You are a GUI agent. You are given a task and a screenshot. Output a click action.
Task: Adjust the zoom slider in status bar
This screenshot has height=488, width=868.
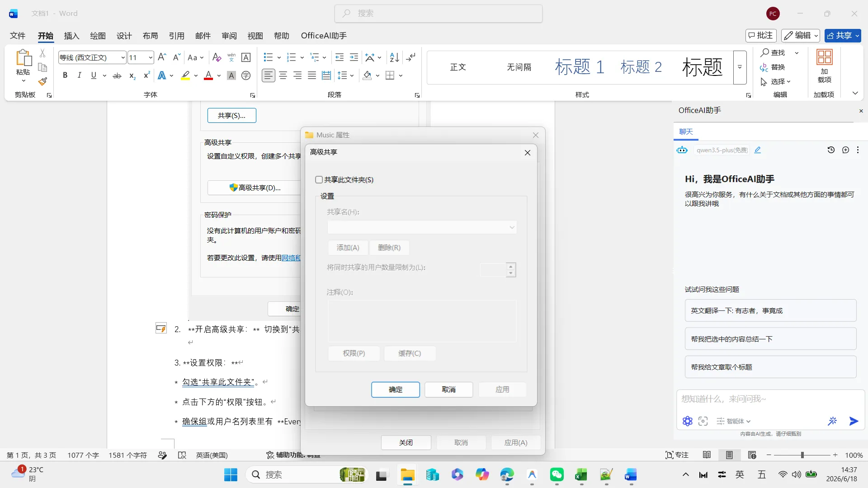(802, 455)
